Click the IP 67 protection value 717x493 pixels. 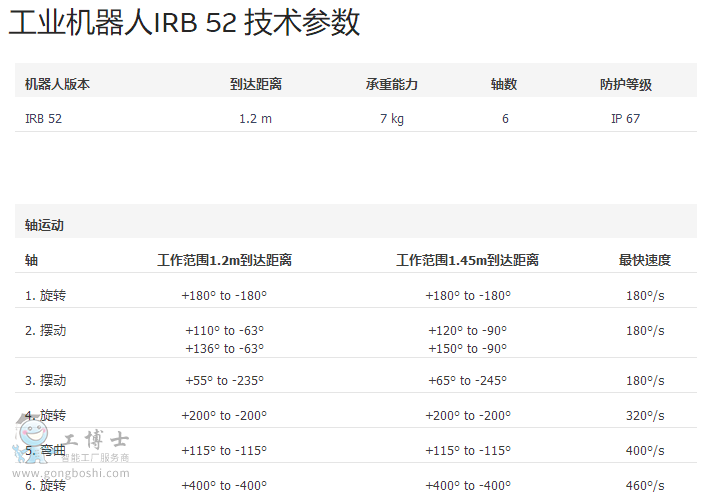pos(626,119)
